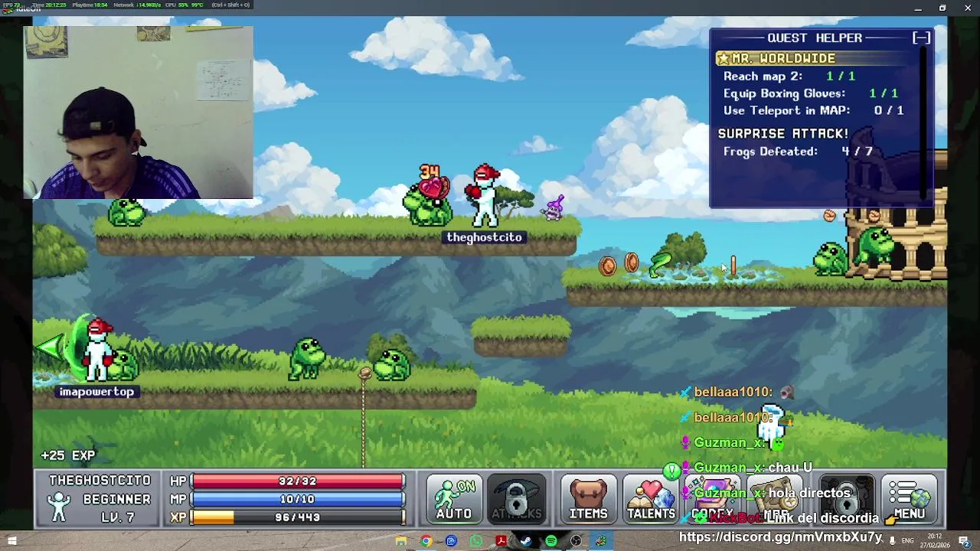Open the discord.gg invite link
This screenshot has height=551, width=980.
[781, 537]
